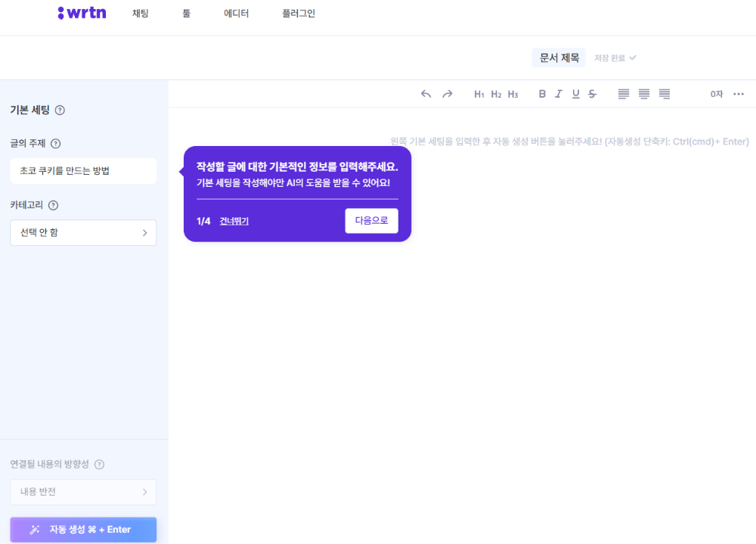Align text to the center
Viewport: 756px width, 544px height.
coord(643,93)
